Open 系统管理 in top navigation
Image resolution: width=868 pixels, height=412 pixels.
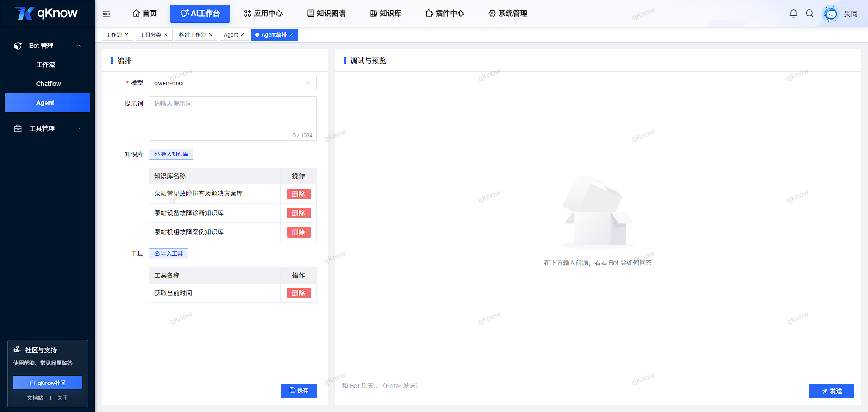508,14
